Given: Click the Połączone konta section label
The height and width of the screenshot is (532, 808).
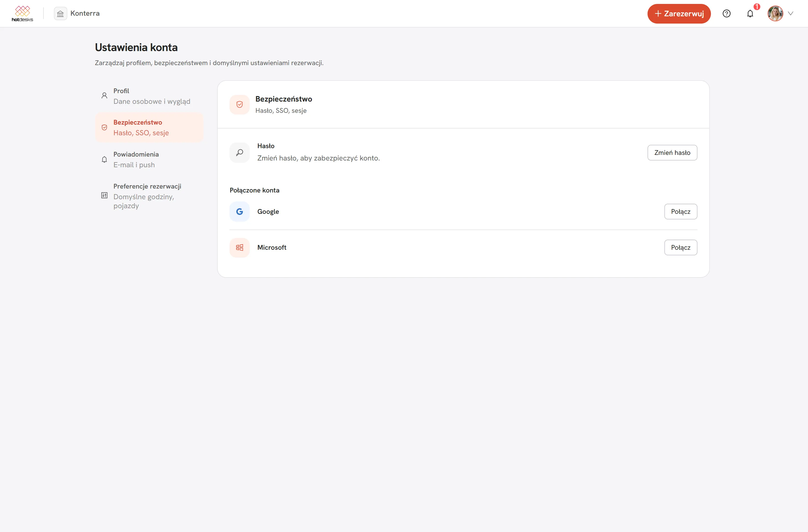Looking at the screenshot, I should tap(255, 191).
